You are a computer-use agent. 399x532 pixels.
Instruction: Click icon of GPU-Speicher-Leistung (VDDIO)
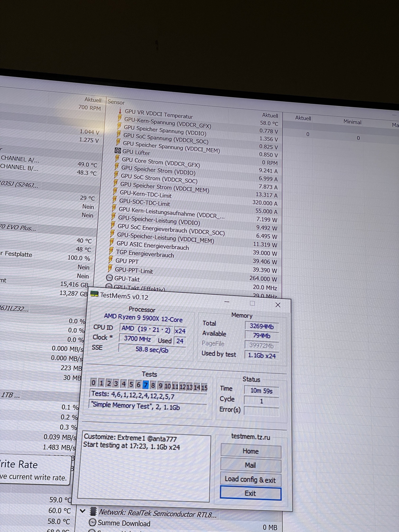113,217
